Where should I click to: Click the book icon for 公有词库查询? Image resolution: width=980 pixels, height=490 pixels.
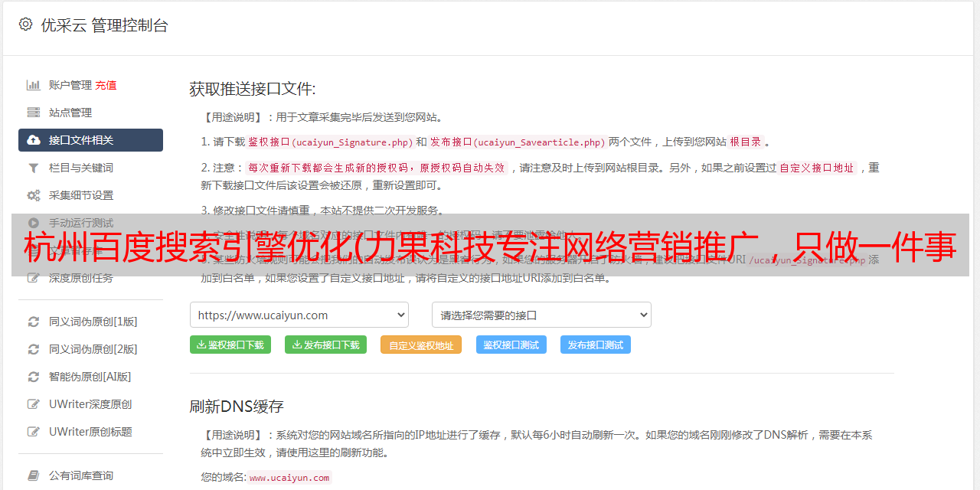pyautogui.click(x=34, y=475)
